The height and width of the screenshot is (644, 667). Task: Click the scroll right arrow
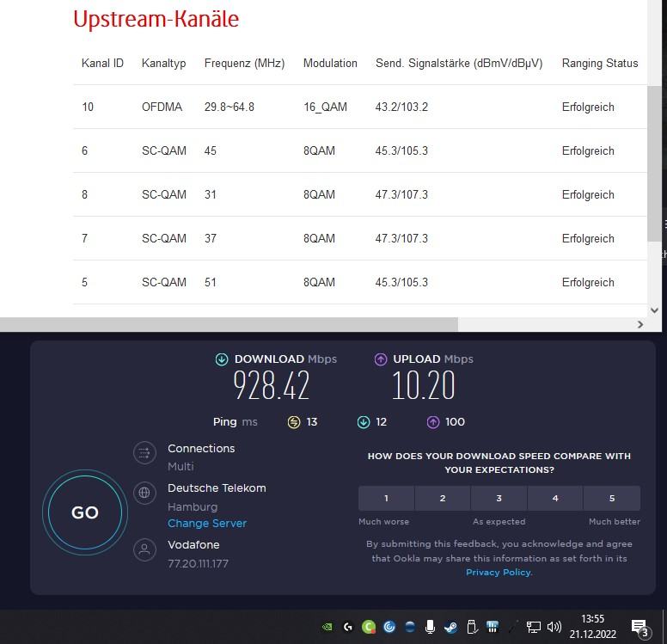point(640,324)
